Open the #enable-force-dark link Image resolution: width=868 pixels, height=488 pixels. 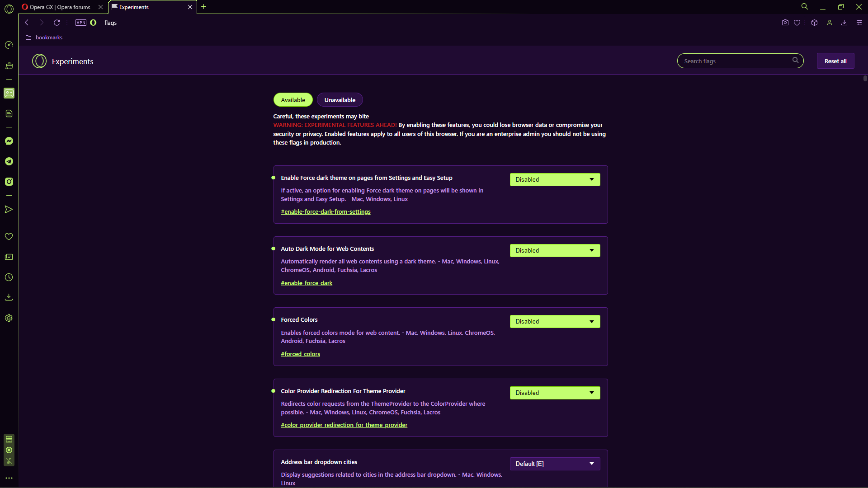[307, 283]
